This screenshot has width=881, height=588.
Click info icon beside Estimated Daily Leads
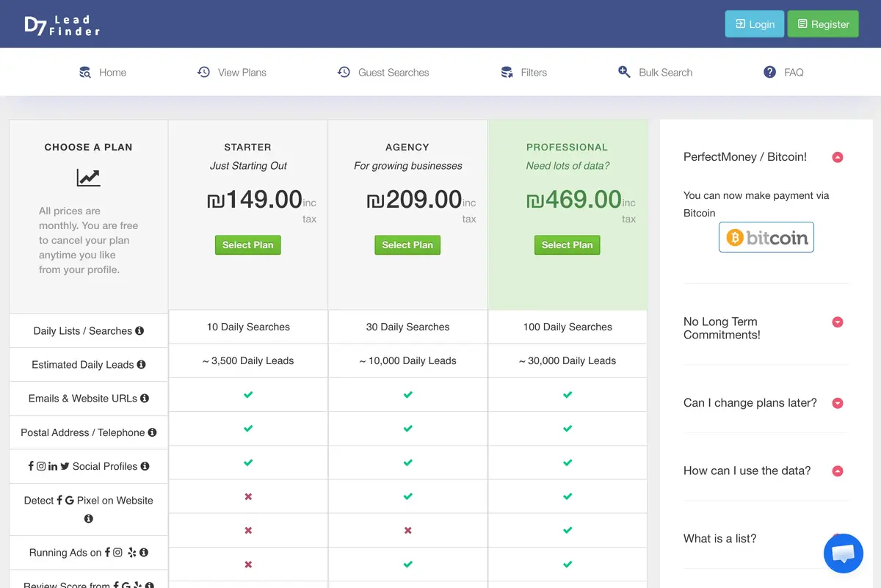point(141,364)
